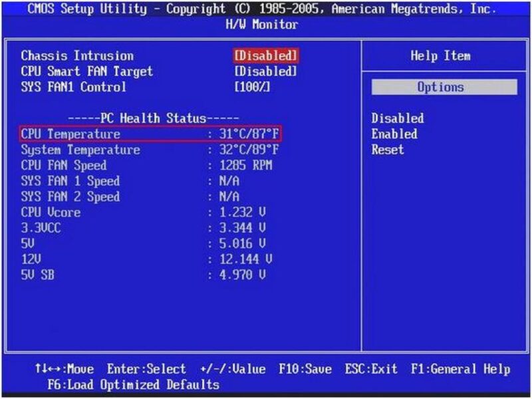Click the 32°C/89°F system temperature value
532x399 pixels.
pyautogui.click(x=249, y=150)
